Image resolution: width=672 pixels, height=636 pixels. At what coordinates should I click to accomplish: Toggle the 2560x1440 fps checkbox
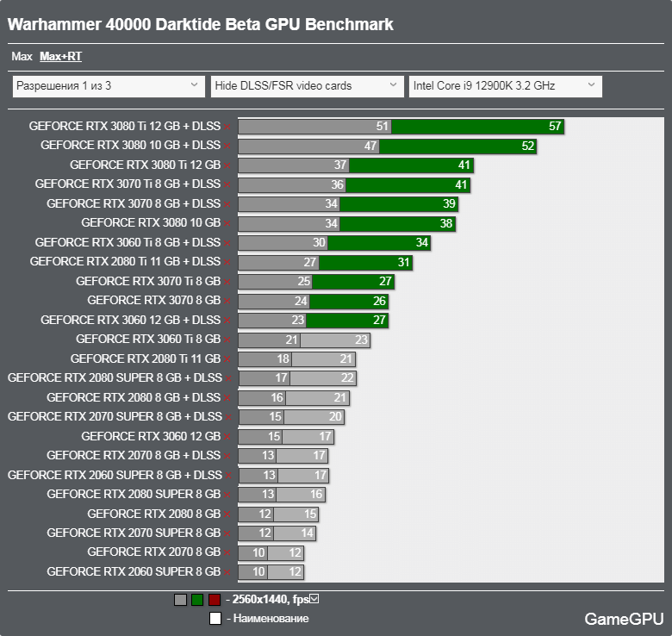[314, 599]
